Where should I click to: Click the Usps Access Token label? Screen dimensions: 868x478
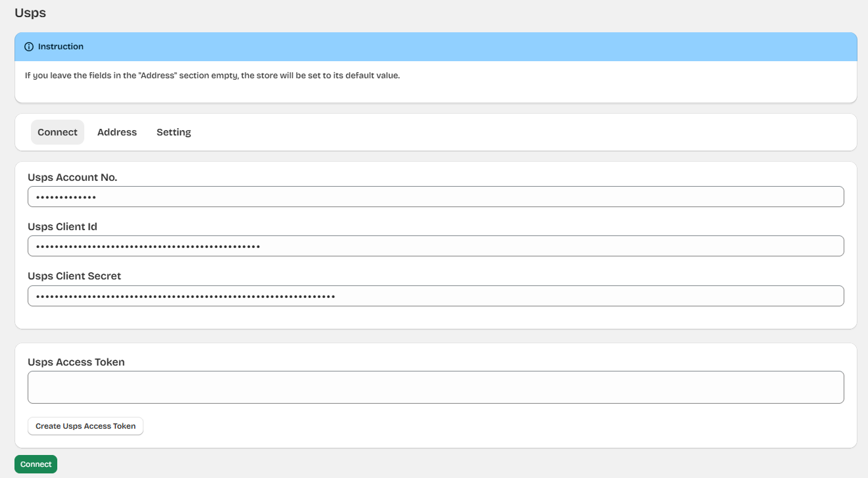tap(76, 362)
